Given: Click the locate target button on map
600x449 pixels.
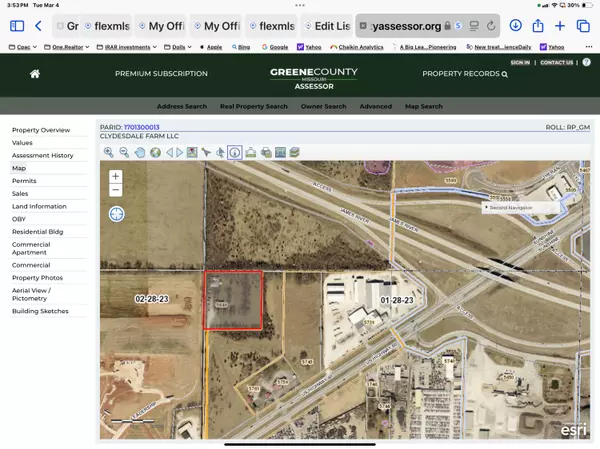Looking at the screenshot, I should click(x=116, y=213).
